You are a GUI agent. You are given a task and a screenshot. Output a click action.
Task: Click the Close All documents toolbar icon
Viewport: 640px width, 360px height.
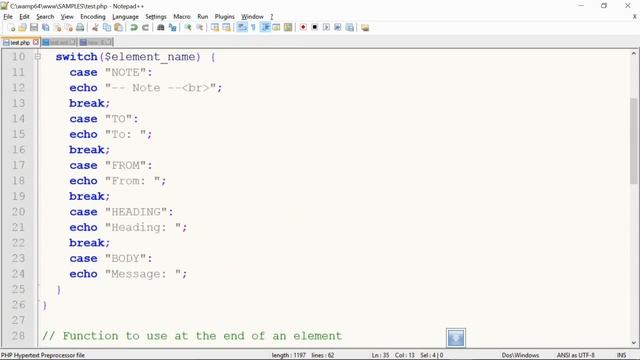pos(69,27)
